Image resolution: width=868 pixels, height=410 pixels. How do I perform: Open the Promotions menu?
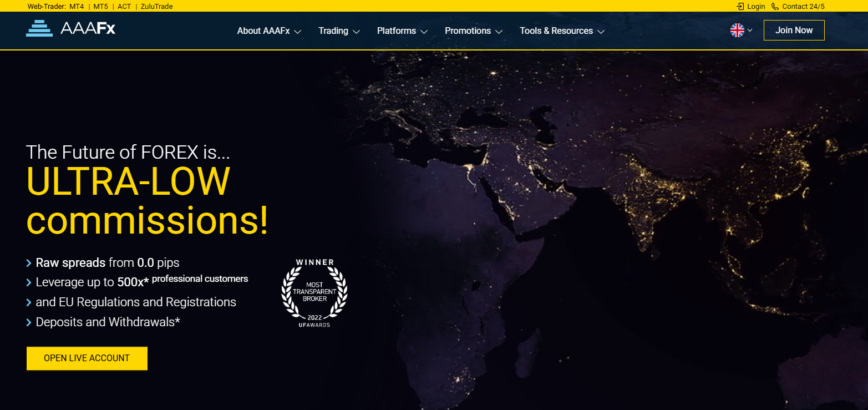[x=473, y=31]
